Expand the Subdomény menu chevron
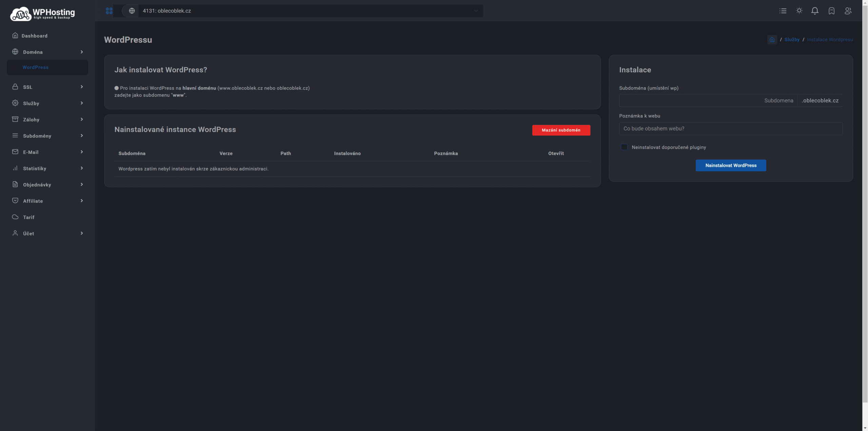 82,136
